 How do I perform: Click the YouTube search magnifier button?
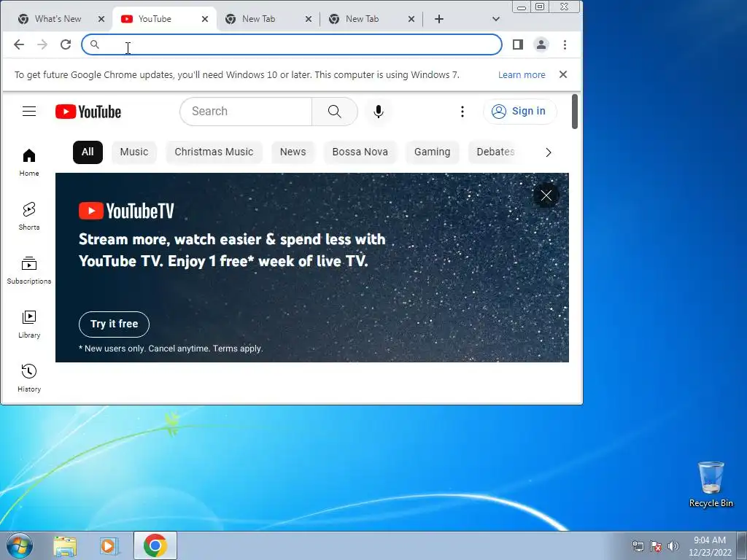point(334,112)
